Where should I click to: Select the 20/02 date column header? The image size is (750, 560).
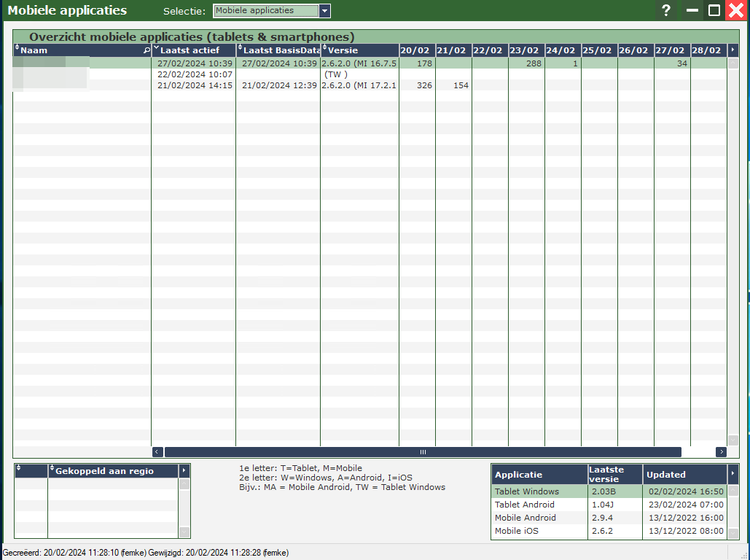coord(416,50)
